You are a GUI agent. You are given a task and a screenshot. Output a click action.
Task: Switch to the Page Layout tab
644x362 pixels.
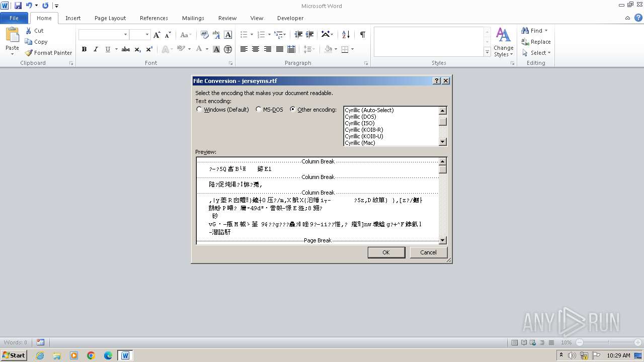tap(110, 18)
